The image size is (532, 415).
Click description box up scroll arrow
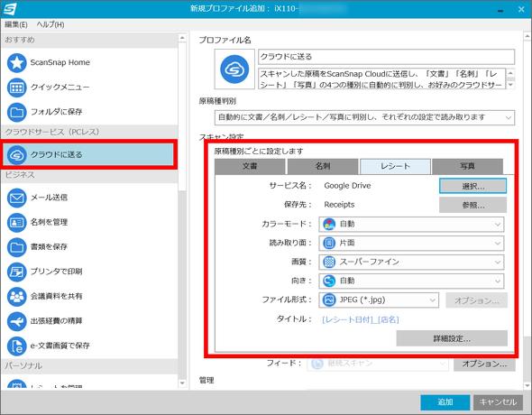coord(510,72)
